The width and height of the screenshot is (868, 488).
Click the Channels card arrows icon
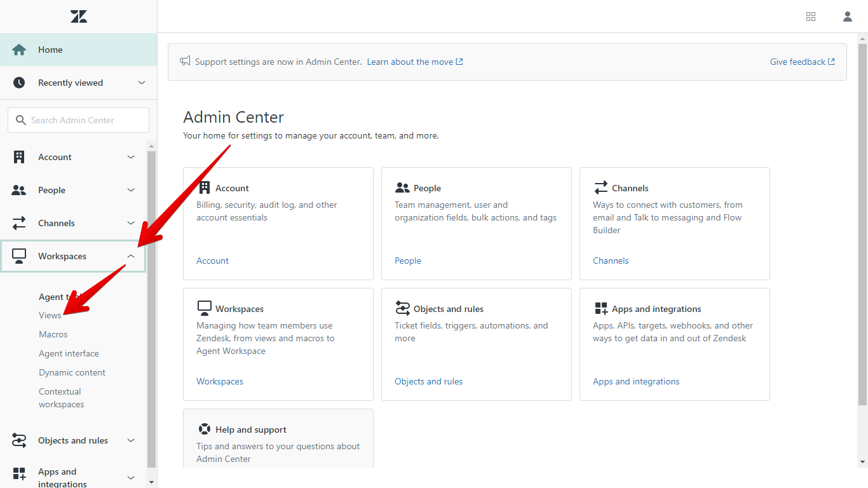click(x=600, y=187)
